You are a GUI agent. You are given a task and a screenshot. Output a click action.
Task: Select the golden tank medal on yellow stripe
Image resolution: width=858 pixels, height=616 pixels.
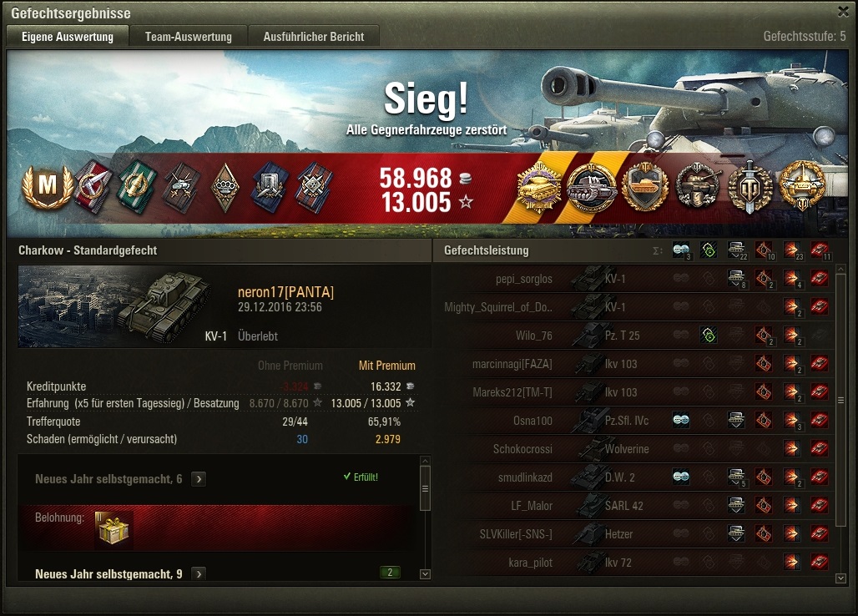[539, 188]
